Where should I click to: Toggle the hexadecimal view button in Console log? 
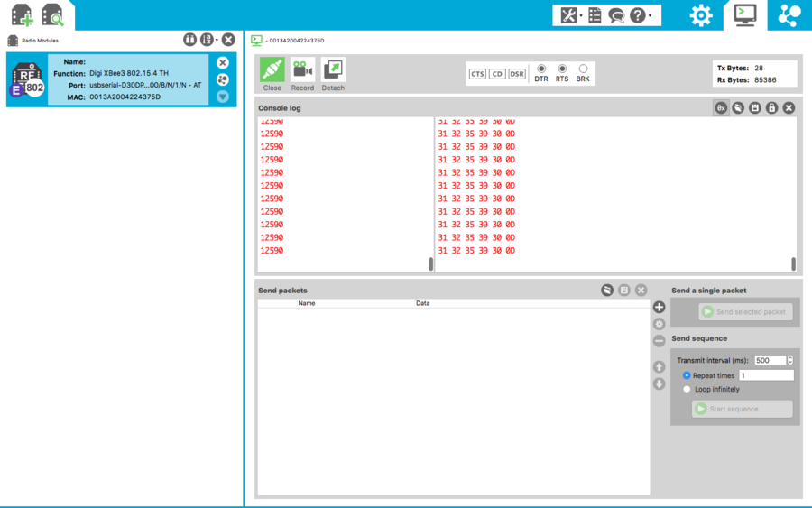pyautogui.click(x=721, y=108)
